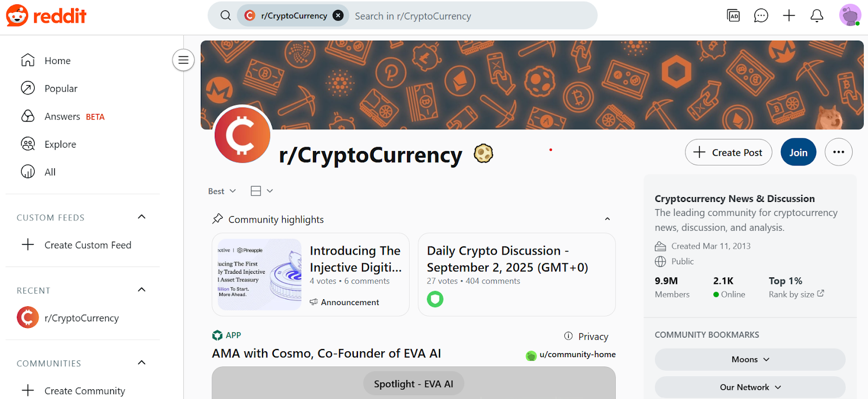Open the chat bubble icon

(x=761, y=16)
